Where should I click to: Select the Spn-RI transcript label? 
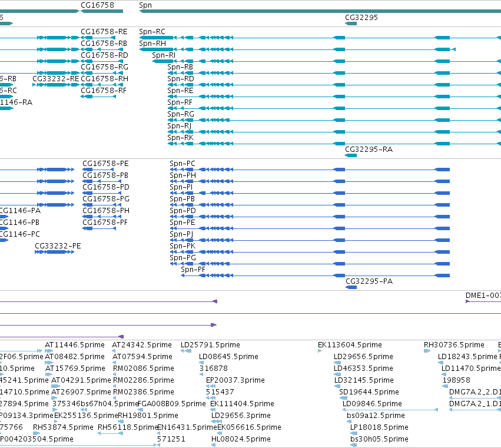click(164, 55)
